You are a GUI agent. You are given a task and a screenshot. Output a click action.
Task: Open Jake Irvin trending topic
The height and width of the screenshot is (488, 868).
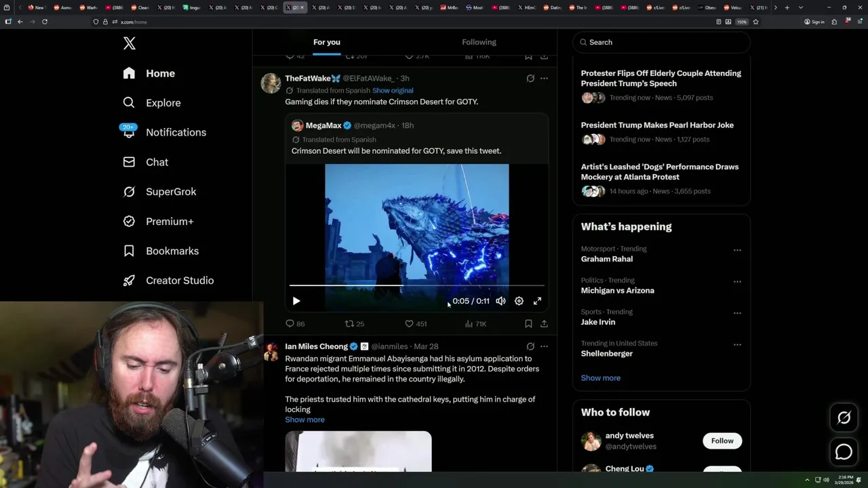(598, 322)
